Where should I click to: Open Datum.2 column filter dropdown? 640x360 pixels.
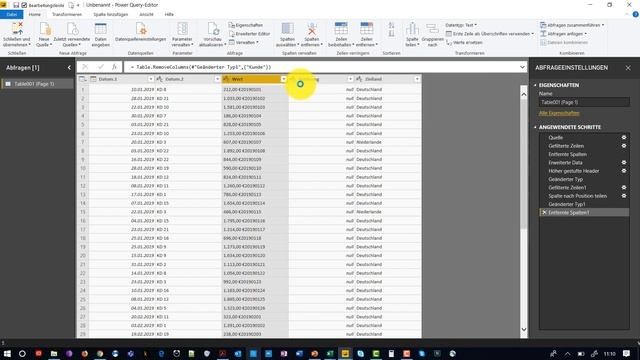point(217,79)
